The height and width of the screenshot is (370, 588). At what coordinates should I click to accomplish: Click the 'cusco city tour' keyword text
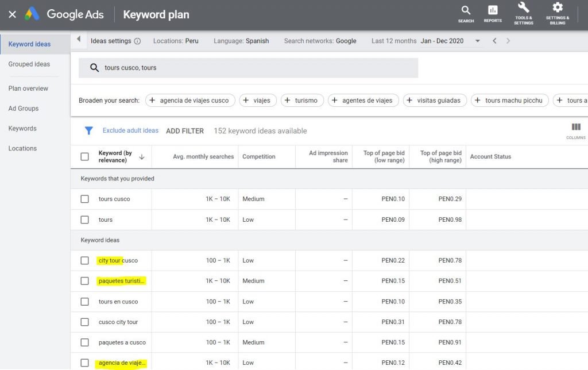pos(118,322)
